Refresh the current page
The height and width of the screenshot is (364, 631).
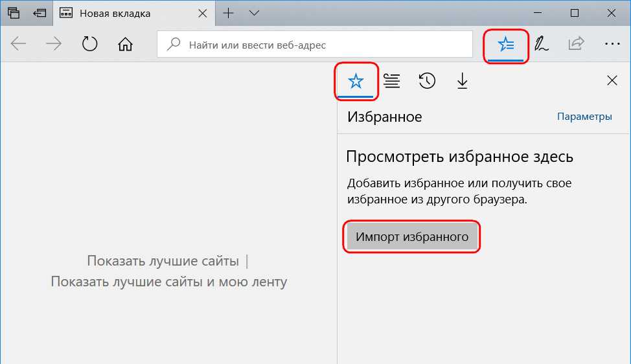[x=89, y=45]
